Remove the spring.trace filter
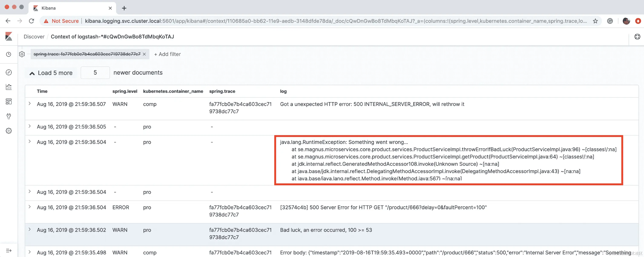Image resolution: width=644 pixels, height=257 pixels. (x=144, y=54)
